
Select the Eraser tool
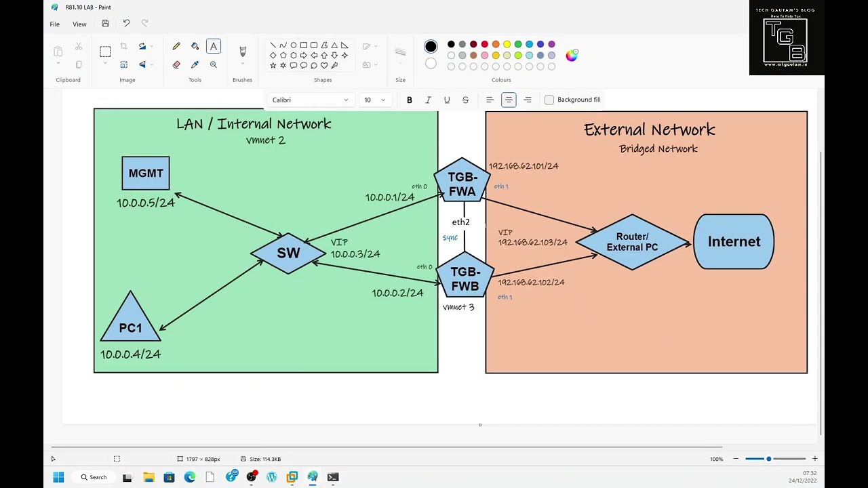176,64
